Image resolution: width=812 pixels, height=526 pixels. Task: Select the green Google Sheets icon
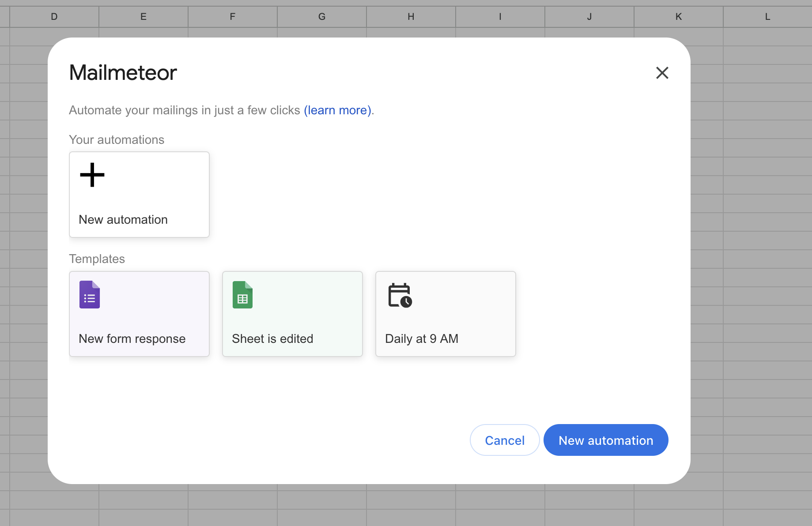[x=242, y=294]
